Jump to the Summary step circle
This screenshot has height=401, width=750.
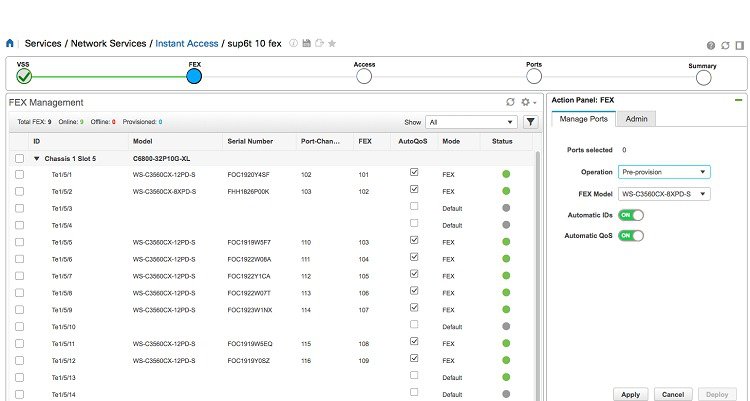click(x=703, y=78)
